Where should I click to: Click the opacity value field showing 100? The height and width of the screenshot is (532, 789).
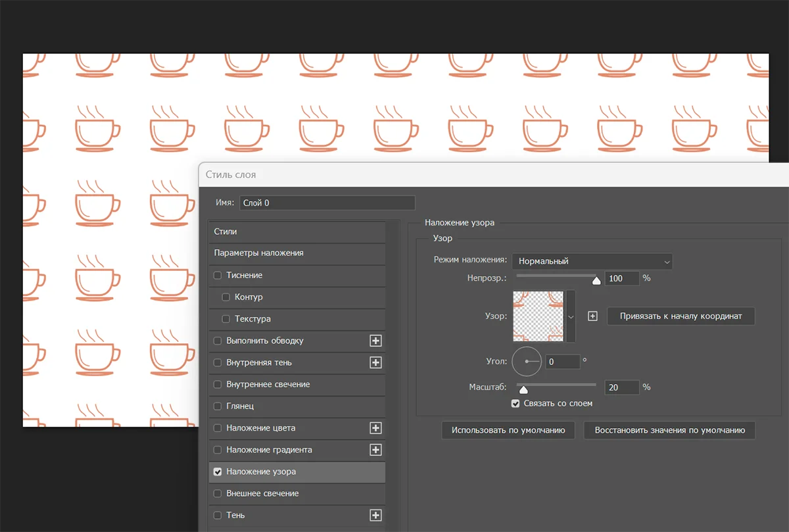tap(622, 278)
